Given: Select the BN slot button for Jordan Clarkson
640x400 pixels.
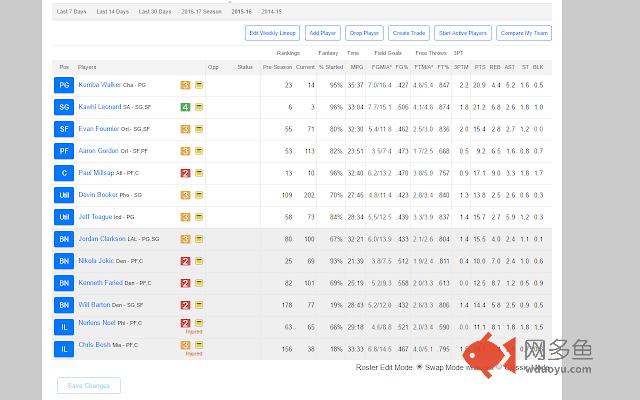Looking at the screenshot, I should pos(64,239).
